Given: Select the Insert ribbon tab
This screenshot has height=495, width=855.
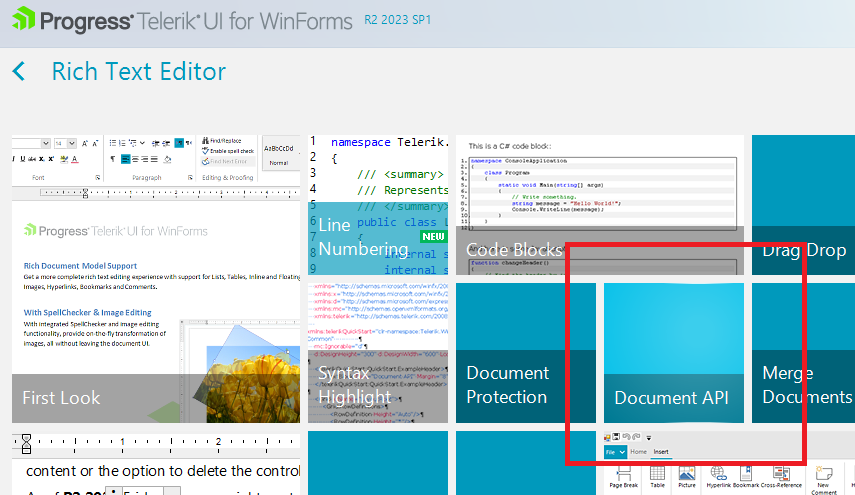Looking at the screenshot, I should click(661, 452).
